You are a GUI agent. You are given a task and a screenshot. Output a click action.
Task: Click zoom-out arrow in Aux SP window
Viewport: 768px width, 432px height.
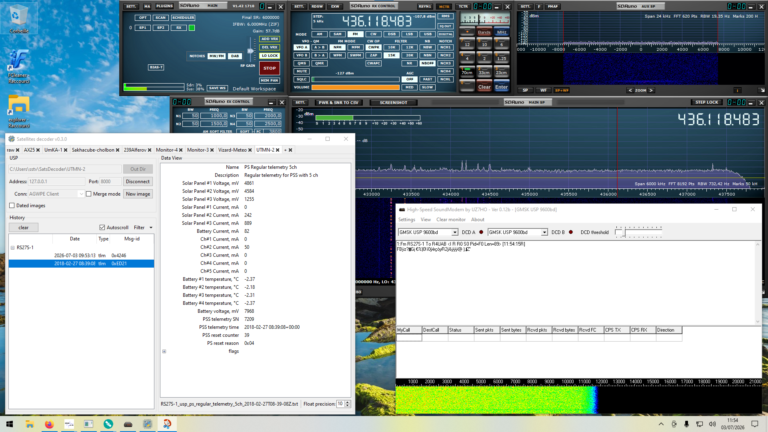tap(630, 91)
